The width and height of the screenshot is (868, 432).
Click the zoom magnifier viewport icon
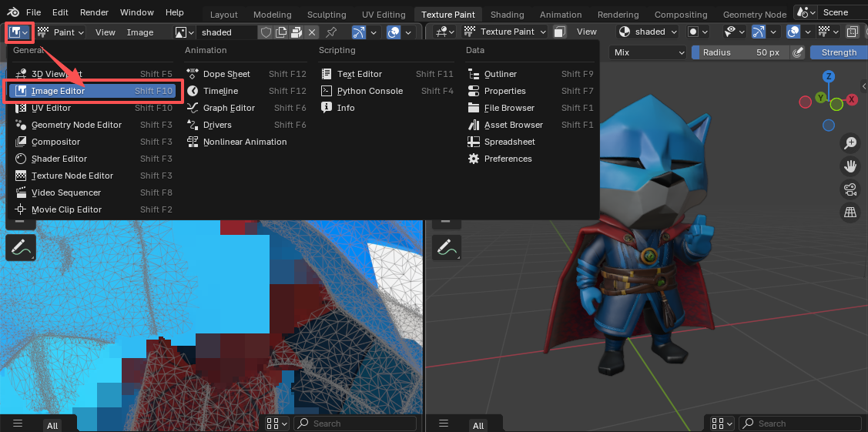[850, 143]
